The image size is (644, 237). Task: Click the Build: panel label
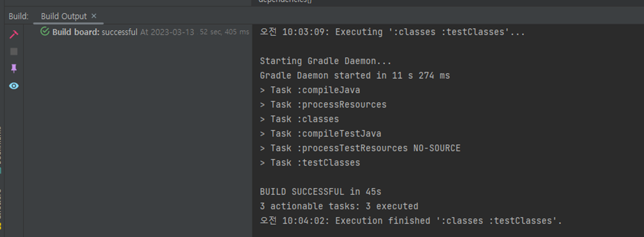[x=19, y=16]
